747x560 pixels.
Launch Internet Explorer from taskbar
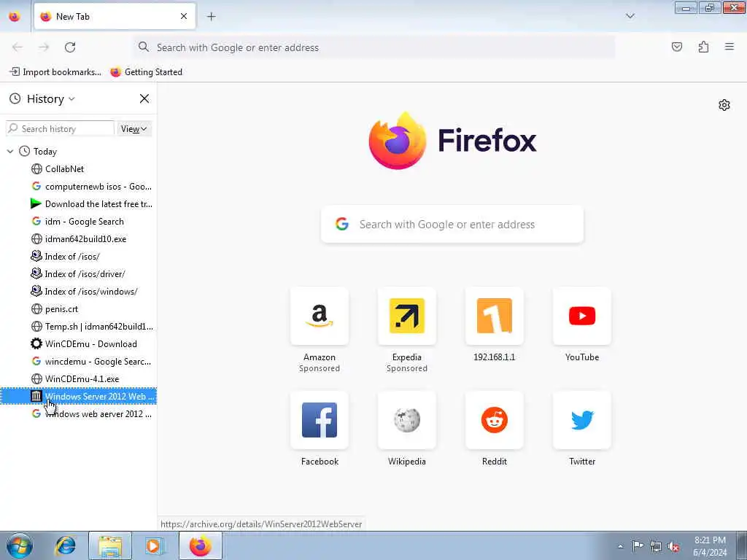(x=65, y=545)
